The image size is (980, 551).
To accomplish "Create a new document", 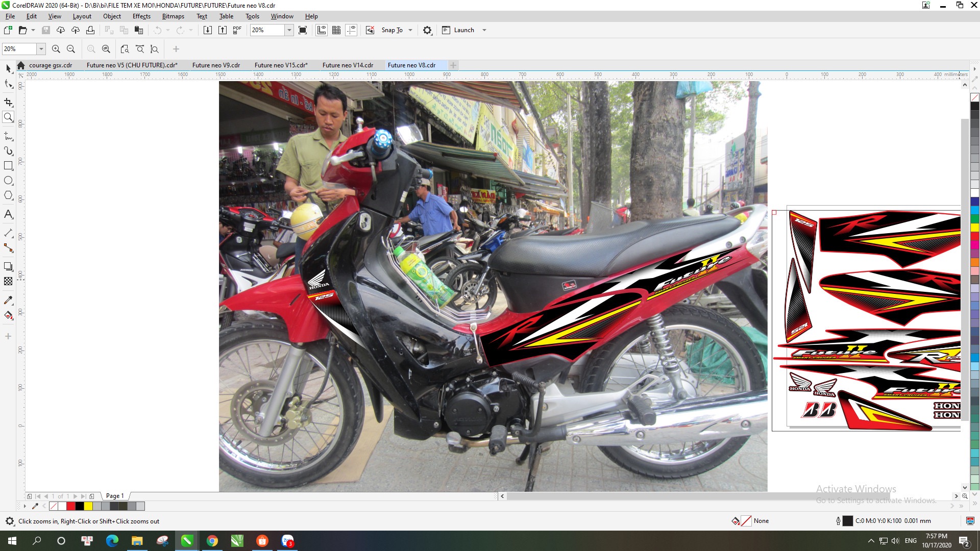I will click(x=8, y=30).
